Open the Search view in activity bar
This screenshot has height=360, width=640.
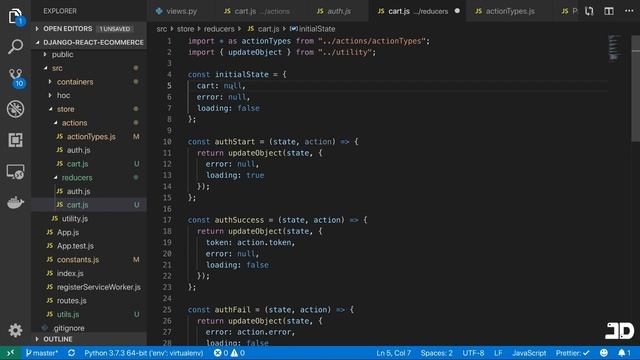16,47
